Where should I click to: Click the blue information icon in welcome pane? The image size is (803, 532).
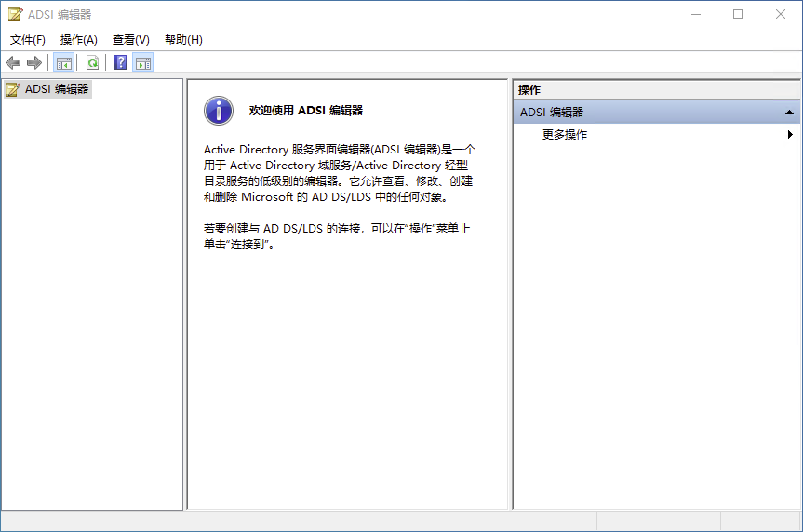pos(219,111)
